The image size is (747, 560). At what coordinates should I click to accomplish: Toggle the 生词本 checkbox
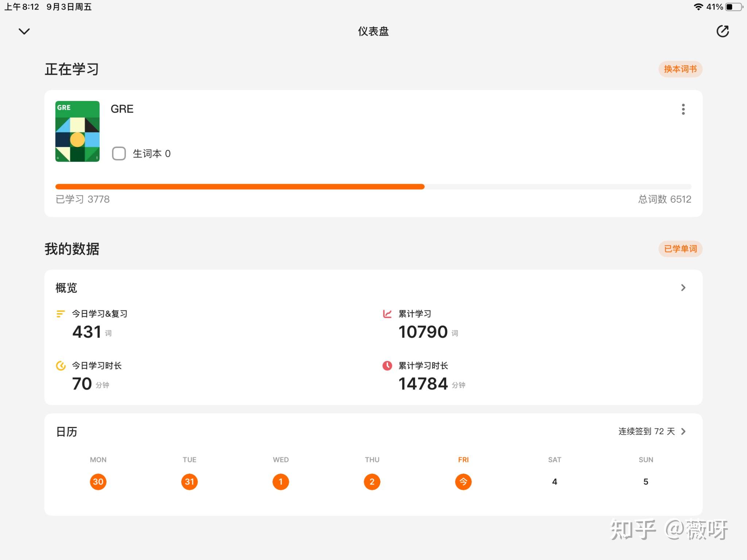(119, 153)
